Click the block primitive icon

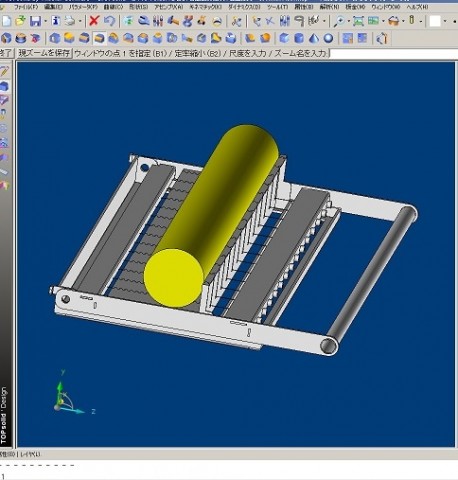pos(284,38)
